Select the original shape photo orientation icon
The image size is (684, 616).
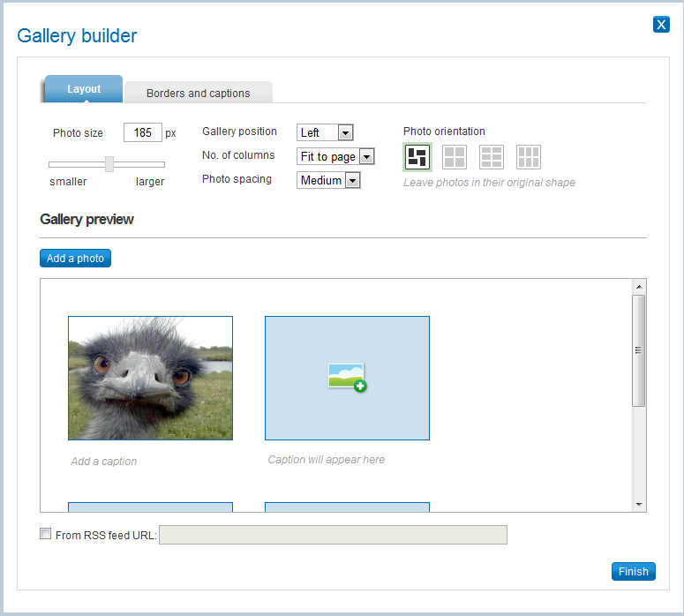417,157
